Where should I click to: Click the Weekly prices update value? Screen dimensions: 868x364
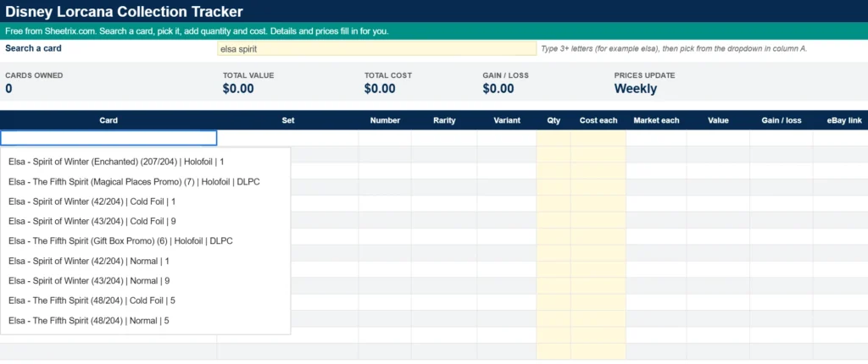pyautogui.click(x=636, y=89)
